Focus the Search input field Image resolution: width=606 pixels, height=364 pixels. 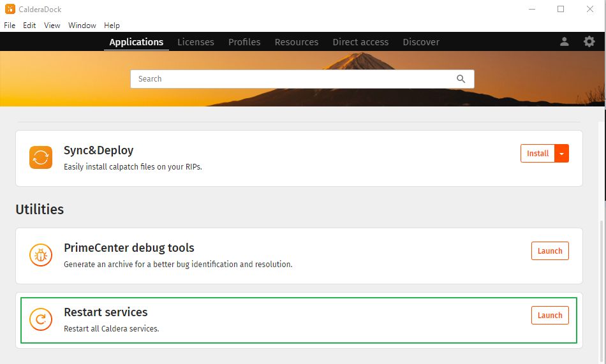coord(293,79)
